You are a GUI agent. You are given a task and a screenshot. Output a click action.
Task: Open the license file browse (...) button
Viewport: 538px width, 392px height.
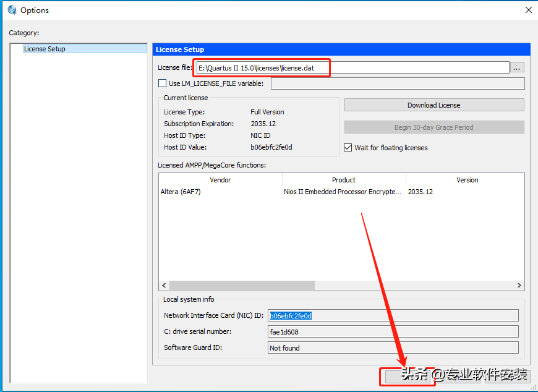(517, 67)
